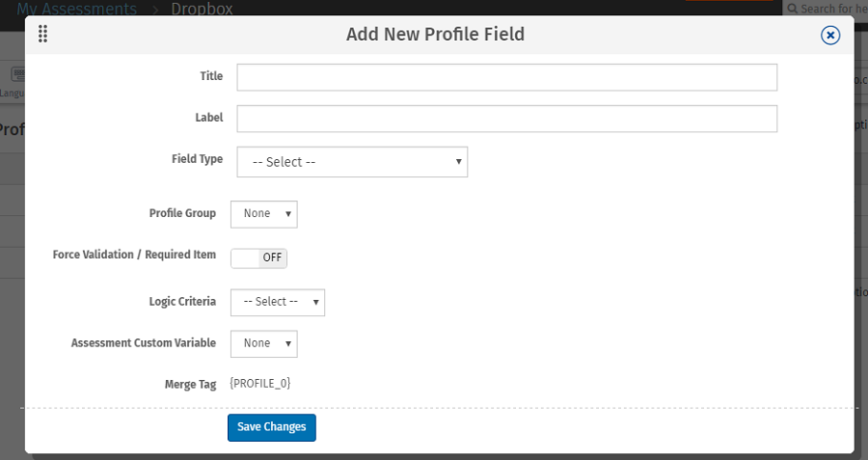Viewport: 868px width, 460px height.
Task: Go to My Assessments breadcrumb
Action: (x=76, y=9)
